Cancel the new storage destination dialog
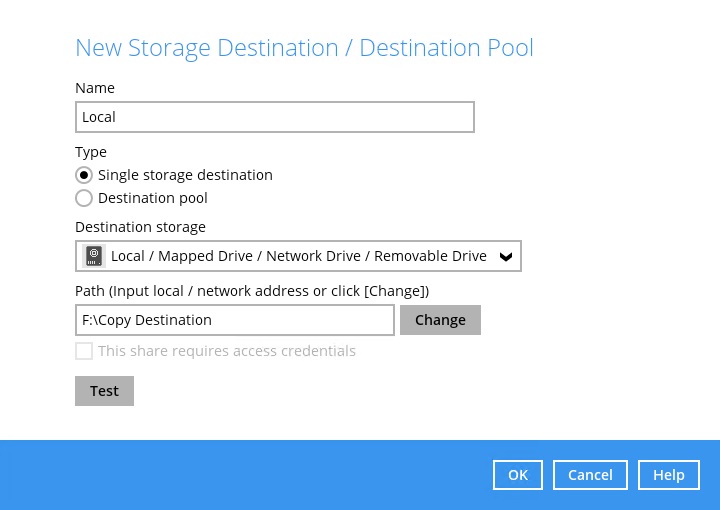720x510 pixels. (590, 475)
